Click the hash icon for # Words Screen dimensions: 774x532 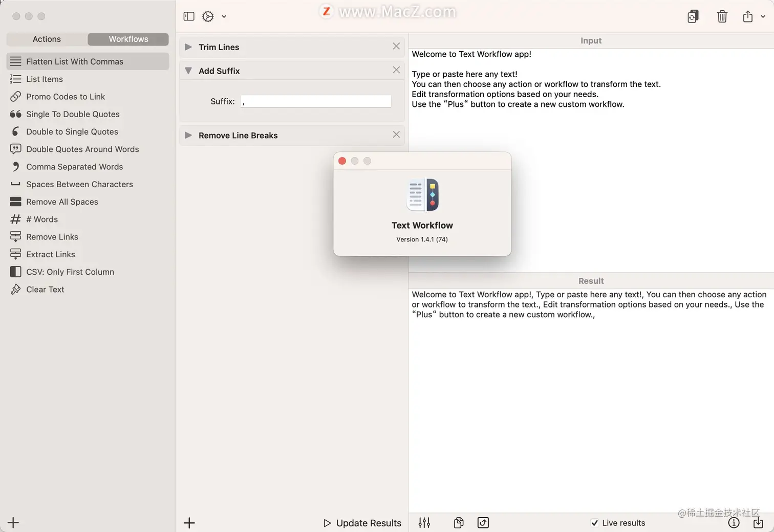[16, 219]
